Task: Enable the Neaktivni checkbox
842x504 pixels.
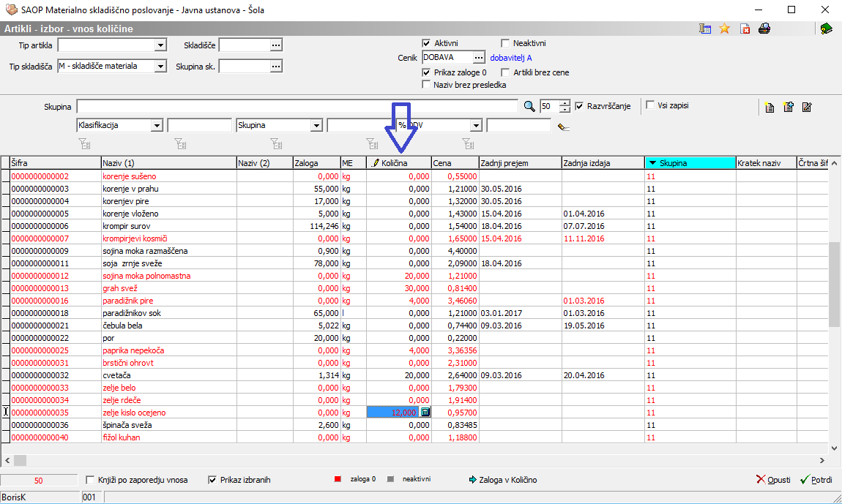Action: (504, 43)
